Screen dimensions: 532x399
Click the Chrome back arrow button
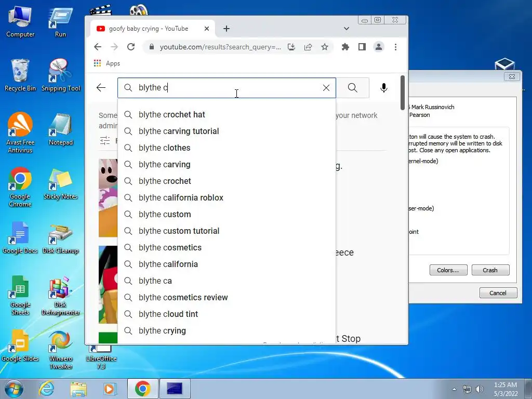pos(98,47)
